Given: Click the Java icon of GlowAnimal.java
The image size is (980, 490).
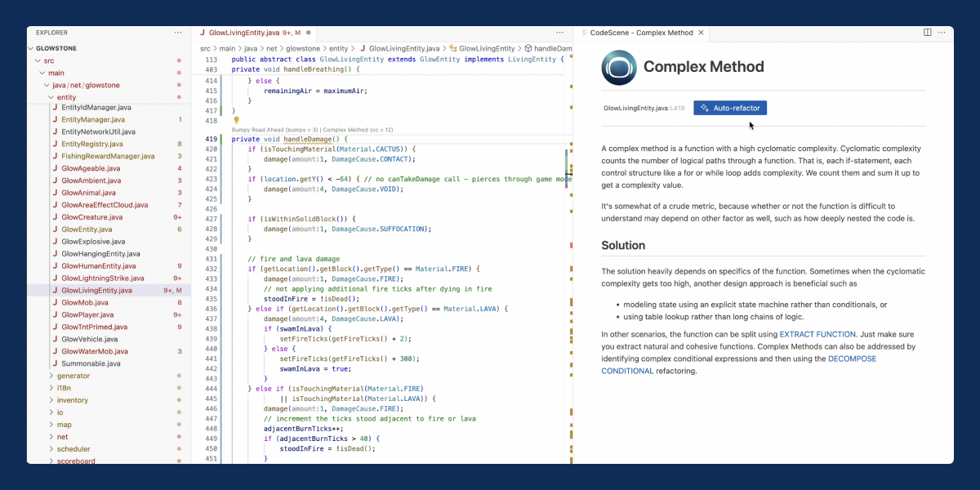Looking at the screenshot, I should coord(55,193).
